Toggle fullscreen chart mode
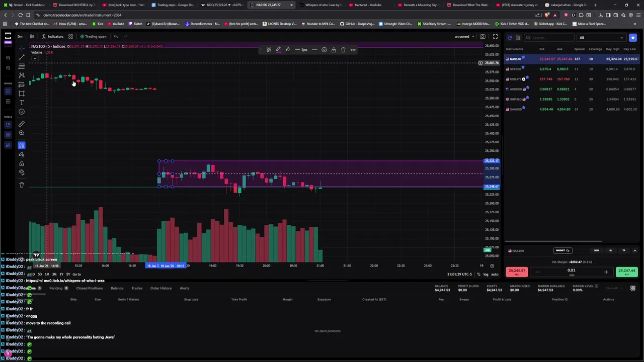 coord(495,36)
